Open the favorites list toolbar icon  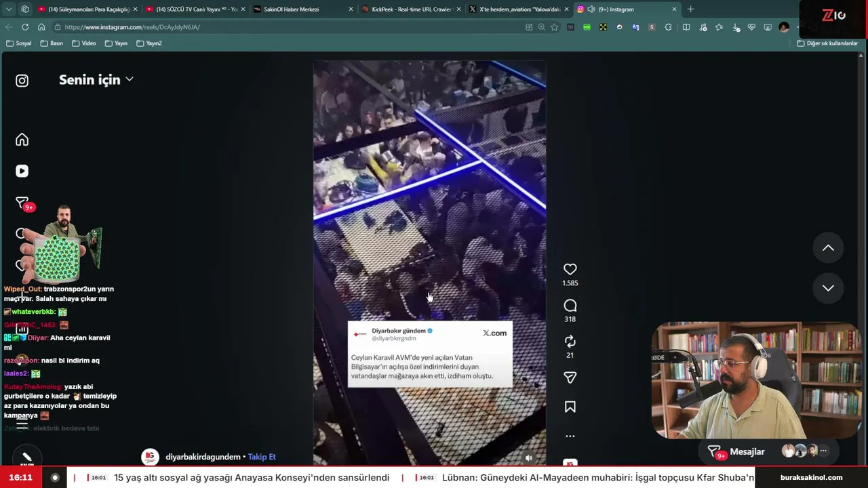(719, 27)
